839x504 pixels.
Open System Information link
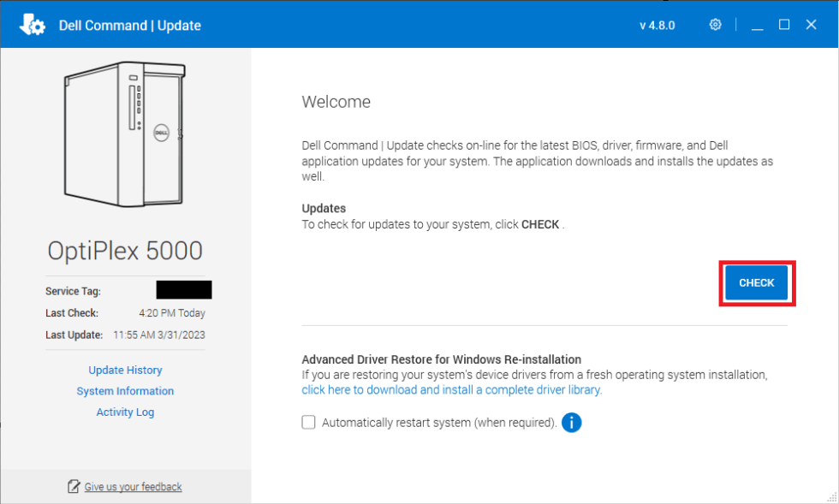click(x=125, y=391)
